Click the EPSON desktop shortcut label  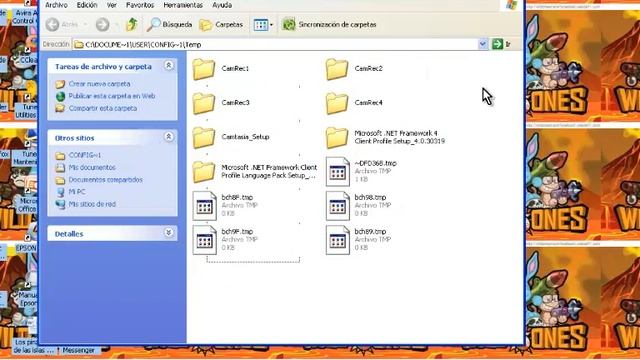[x=26, y=248]
